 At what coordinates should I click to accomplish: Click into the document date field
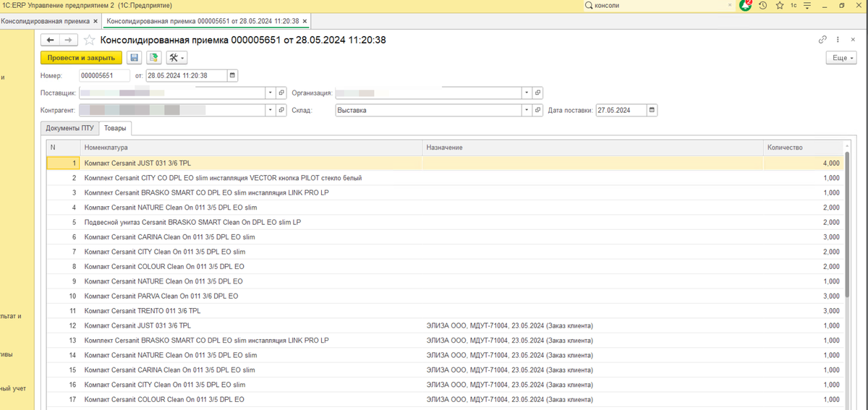tap(187, 75)
